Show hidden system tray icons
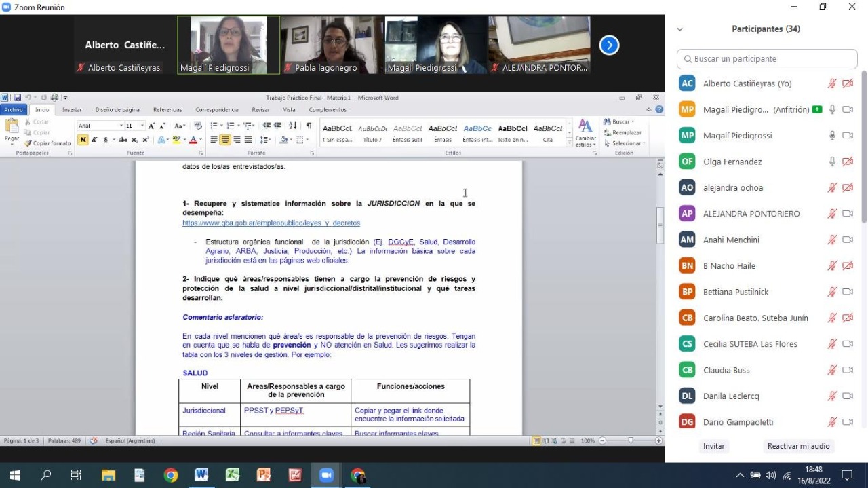The width and height of the screenshot is (868, 488). [739, 475]
